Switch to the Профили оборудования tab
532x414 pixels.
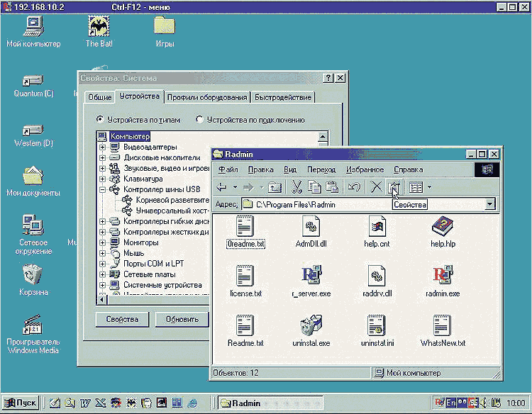[206, 97]
